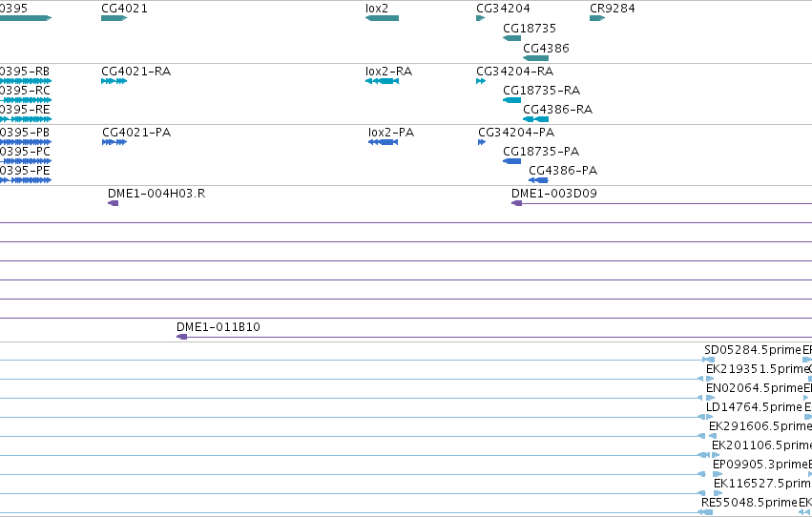
Task: Click the CG18735 gene arrow glyph
Action: click(x=511, y=38)
